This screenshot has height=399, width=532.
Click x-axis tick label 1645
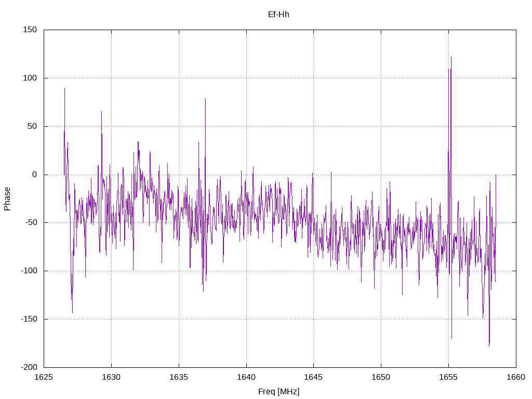point(313,377)
